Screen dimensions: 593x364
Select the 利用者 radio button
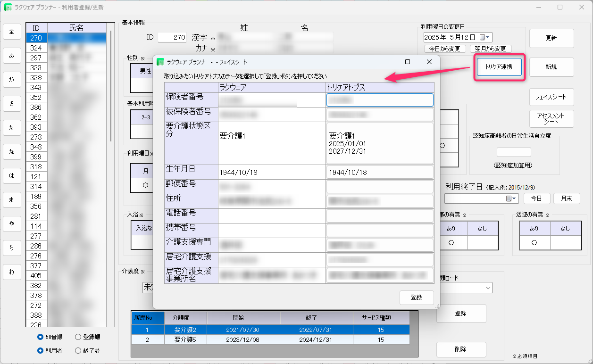click(x=41, y=350)
